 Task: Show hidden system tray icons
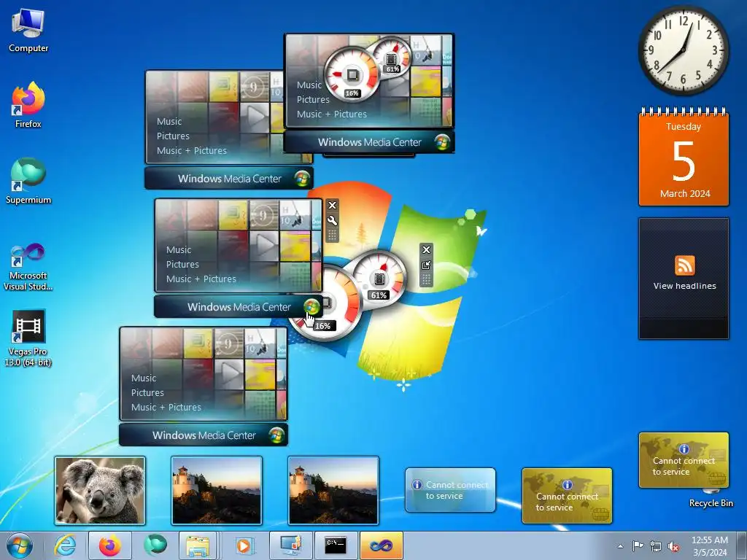click(620, 546)
